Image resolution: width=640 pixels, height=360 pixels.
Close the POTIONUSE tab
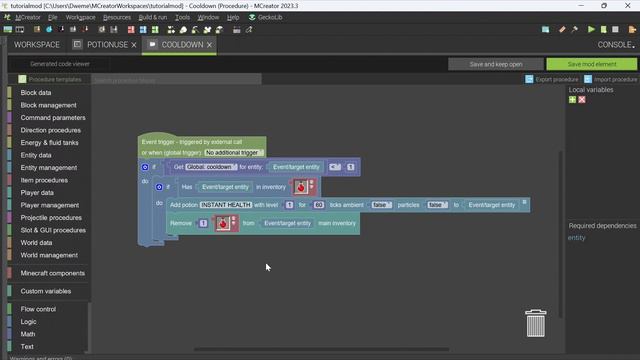(x=134, y=45)
